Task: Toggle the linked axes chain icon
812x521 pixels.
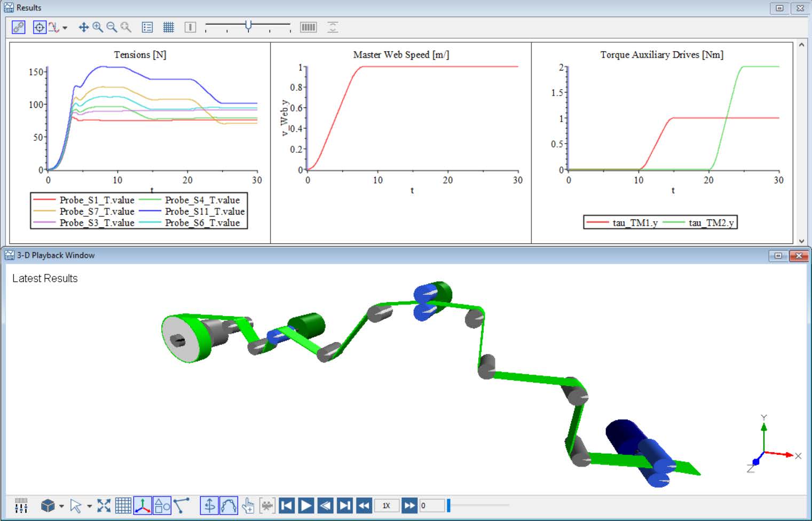Action: point(19,27)
